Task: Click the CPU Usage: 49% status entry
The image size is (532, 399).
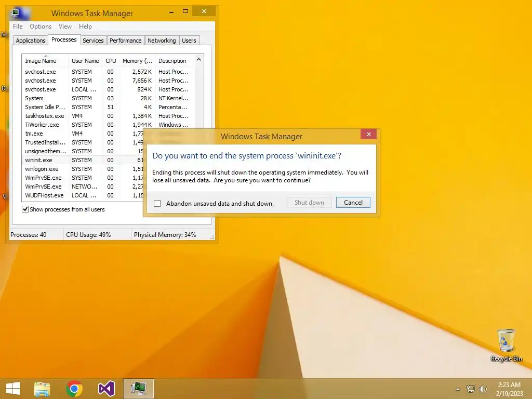Action: [x=88, y=234]
